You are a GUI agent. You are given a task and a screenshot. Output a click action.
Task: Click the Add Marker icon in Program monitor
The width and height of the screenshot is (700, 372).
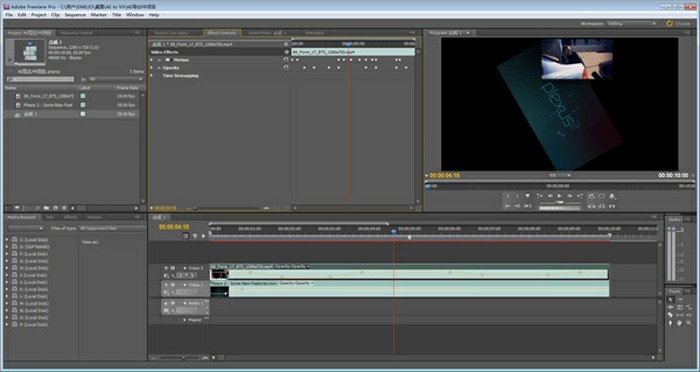(528, 196)
